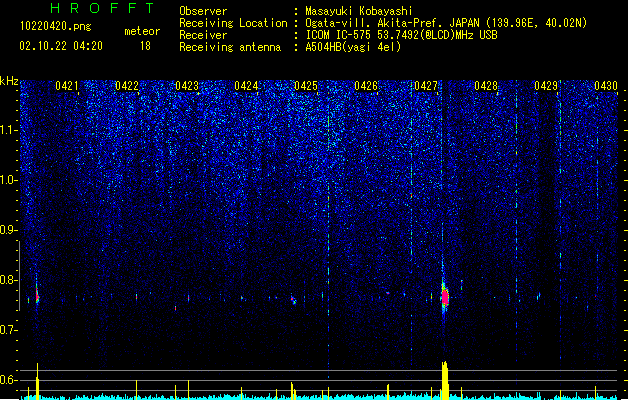Screen dimensions: 629x400
Task: Click the pink meteor echo near the left edge
Action: click(x=37, y=296)
